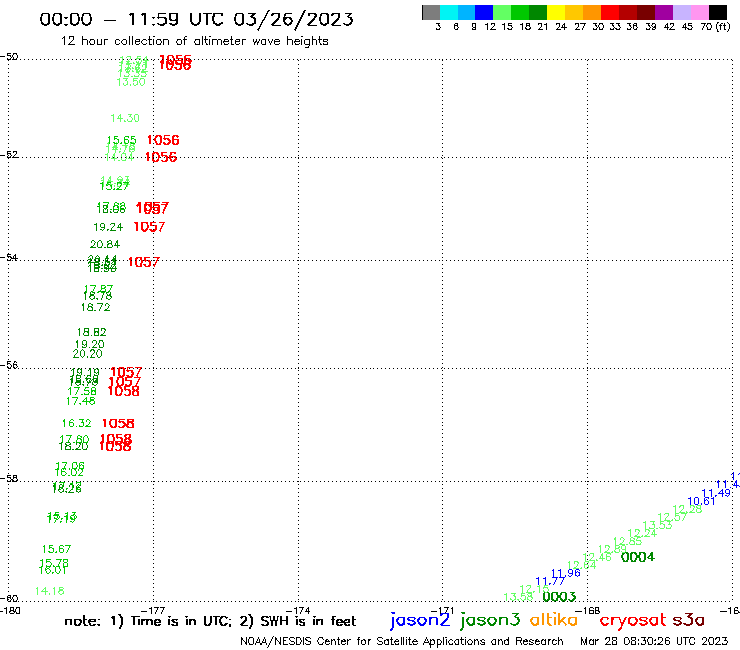740x650 pixels.
Task: Click the blue jason2 value 11.96
Action: pos(565,574)
